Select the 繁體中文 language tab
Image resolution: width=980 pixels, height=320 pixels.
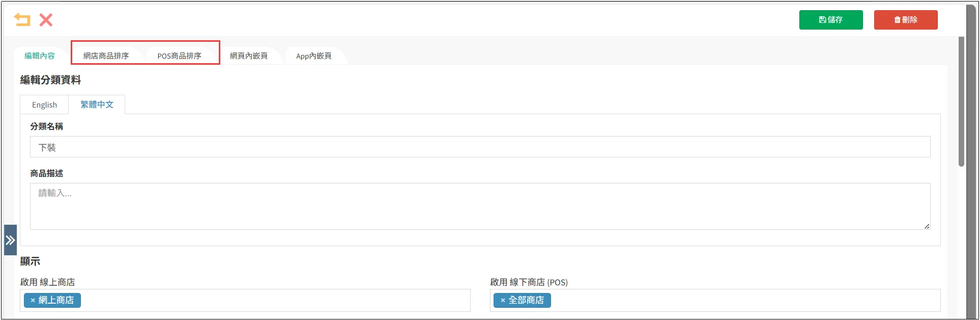97,104
